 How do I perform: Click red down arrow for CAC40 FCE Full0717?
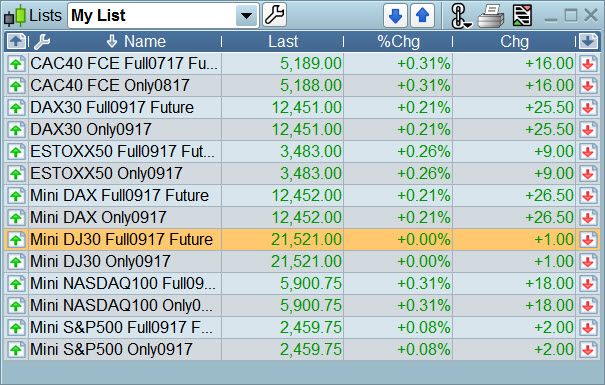tap(588, 64)
